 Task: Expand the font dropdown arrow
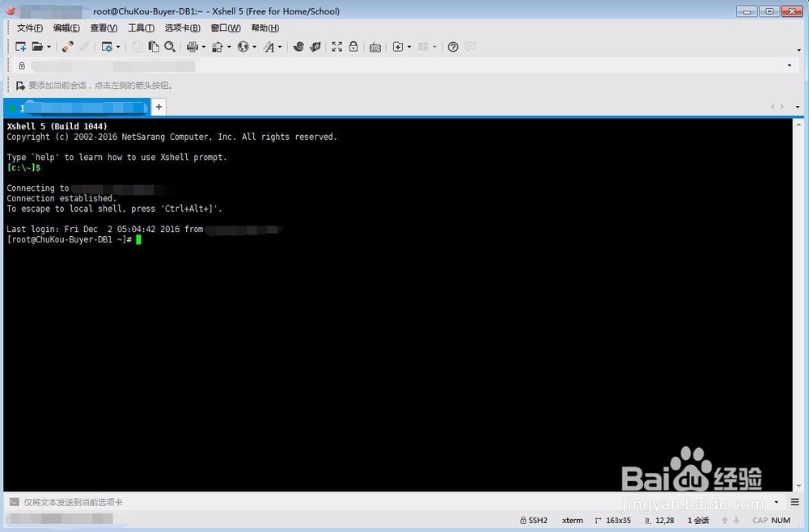tap(280, 47)
